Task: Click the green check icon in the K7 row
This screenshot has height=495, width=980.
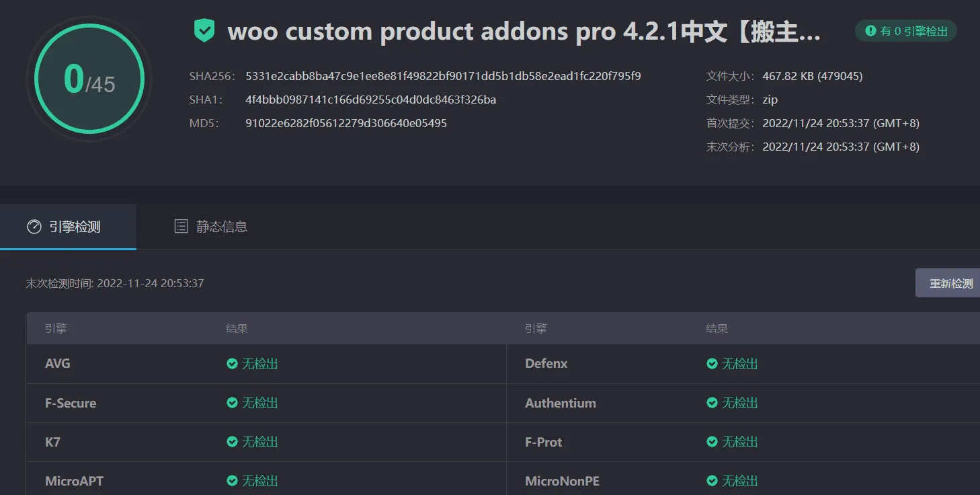Action: coord(232,442)
